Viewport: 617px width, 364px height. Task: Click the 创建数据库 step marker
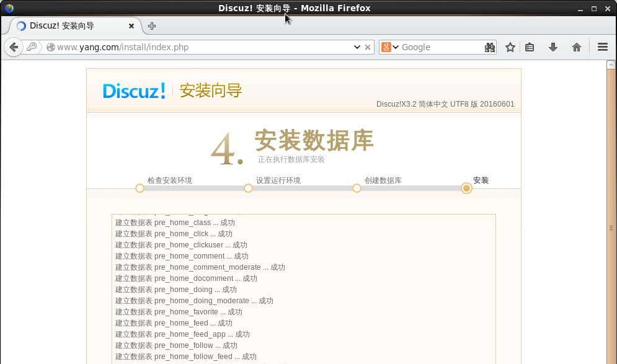[x=357, y=189]
